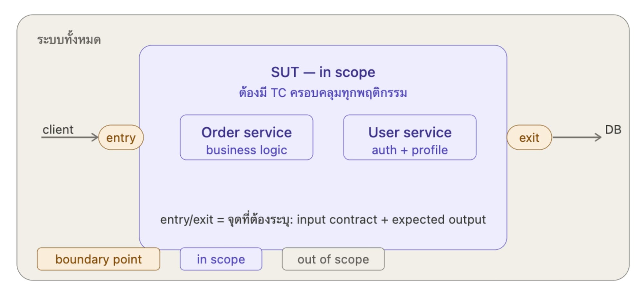Click the 'boundary point' legend box
This screenshot has width=644, height=294.
coord(98,259)
